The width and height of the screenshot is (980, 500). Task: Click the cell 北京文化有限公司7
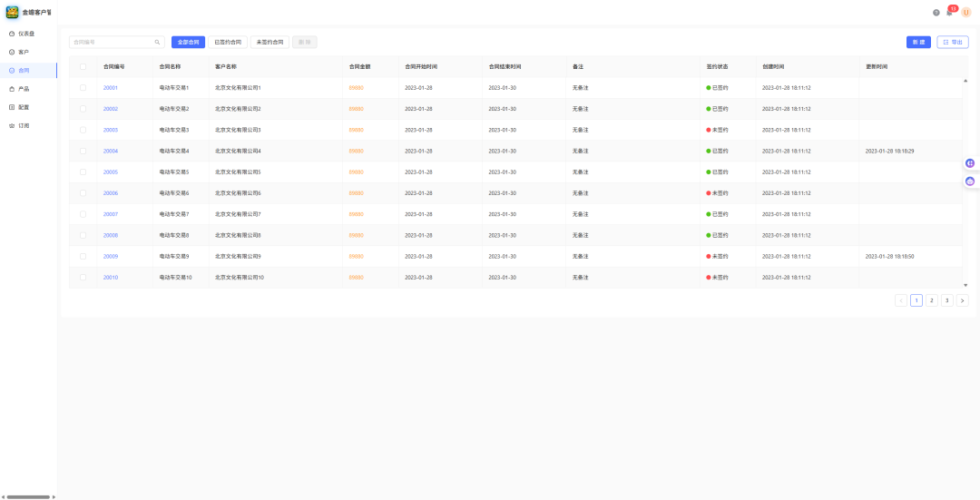pos(238,214)
